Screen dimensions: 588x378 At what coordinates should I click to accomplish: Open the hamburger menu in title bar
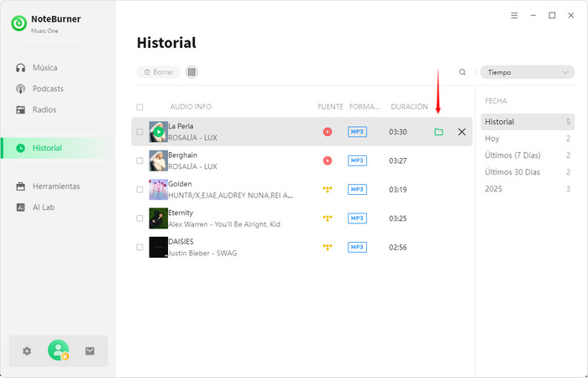[x=514, y=15]
